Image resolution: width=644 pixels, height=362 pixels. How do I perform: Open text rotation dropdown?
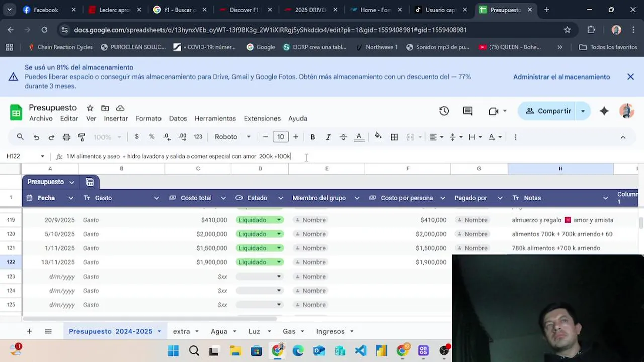pyautogui.click(x=495, y=137)
